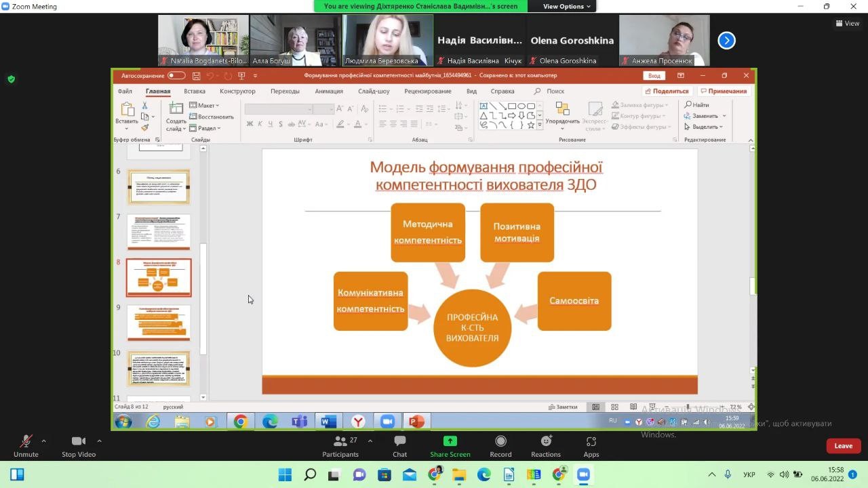This screenshot has width=868, height=488.
Task: Expand audio options arrow beside Unmute
Action: [43, 441]
